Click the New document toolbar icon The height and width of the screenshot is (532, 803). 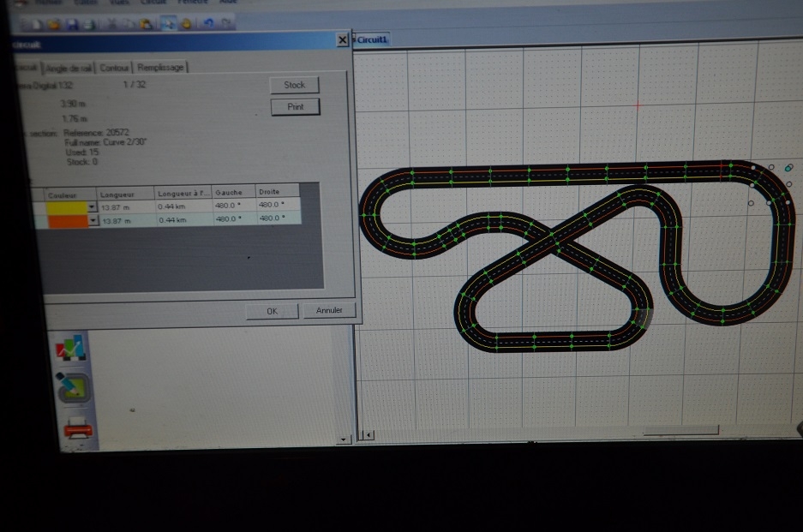[38, 25]
